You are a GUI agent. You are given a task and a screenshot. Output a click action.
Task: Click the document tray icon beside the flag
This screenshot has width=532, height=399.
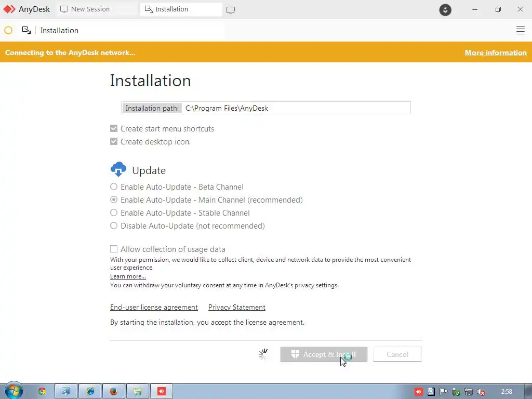coord(431,392)
